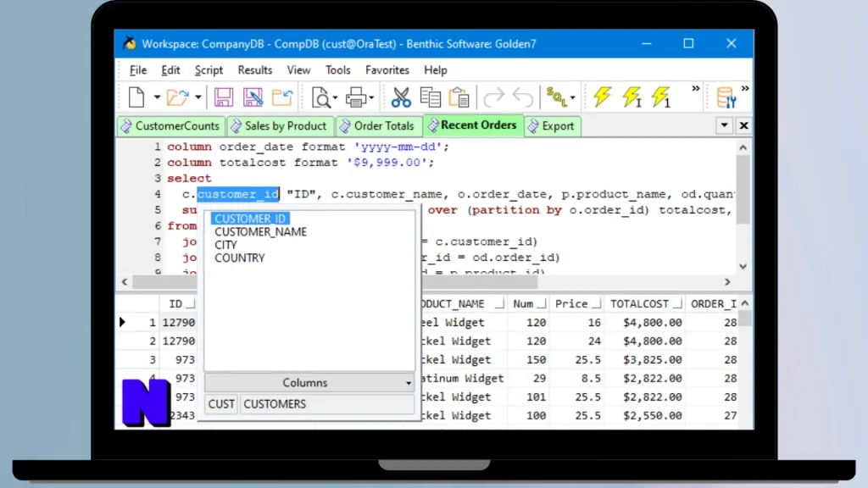Click the lightning bolt with cursor icon
This screenshot has height=488, width=868.
tap(632, 97)
